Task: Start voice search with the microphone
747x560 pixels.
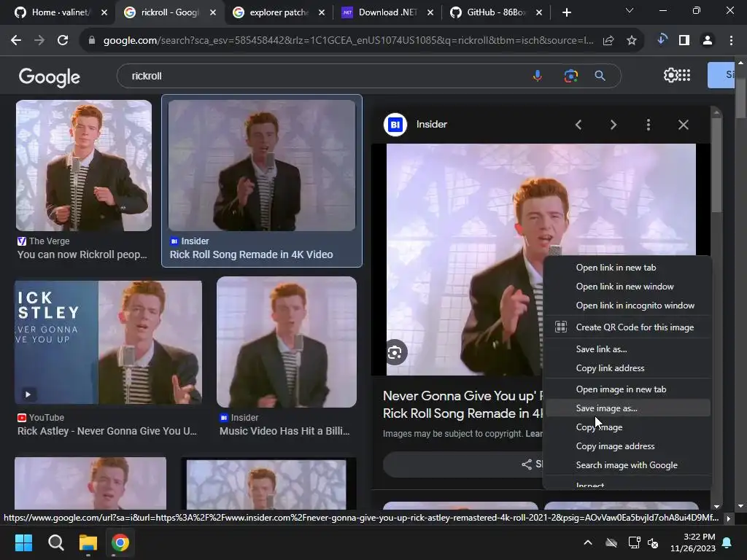Action: pos(538,76)
